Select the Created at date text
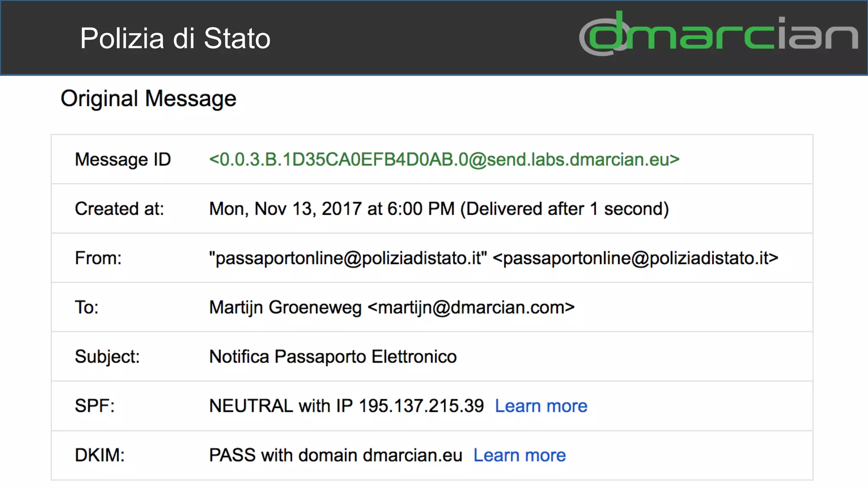Image resolution: width=868 pixels, height=488 pixels. [x=331, y=209]
